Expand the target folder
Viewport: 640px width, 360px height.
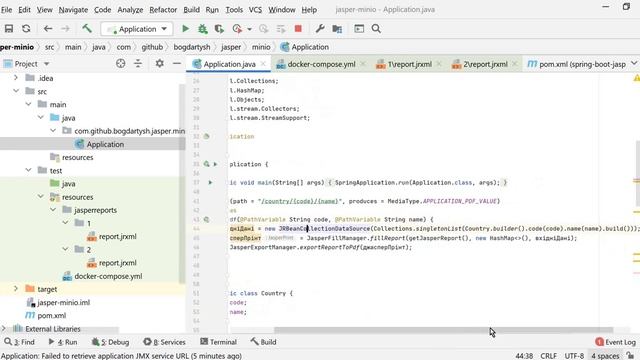click(x=16, y=289)
